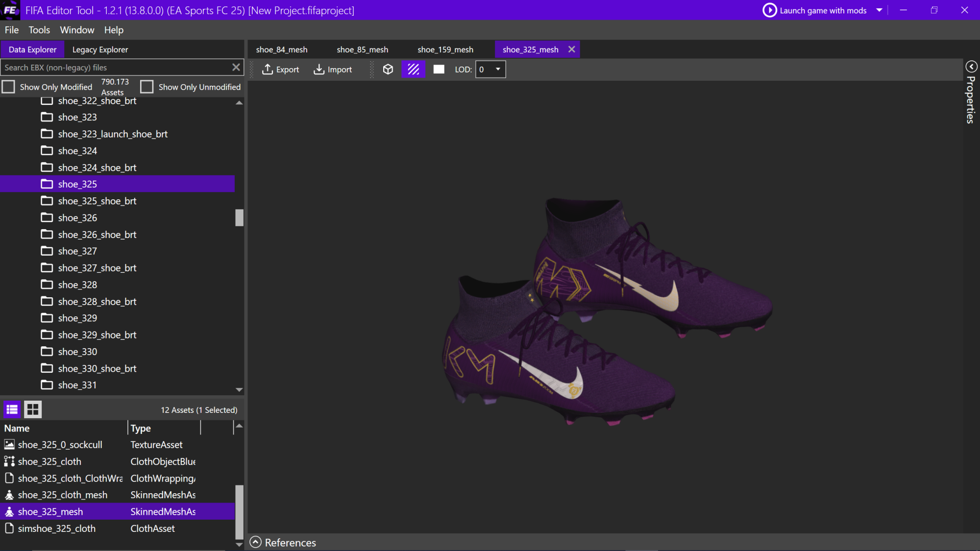Select the shoe_327_shoe_brt folder
Screen dimensions: 980x551
97,268
